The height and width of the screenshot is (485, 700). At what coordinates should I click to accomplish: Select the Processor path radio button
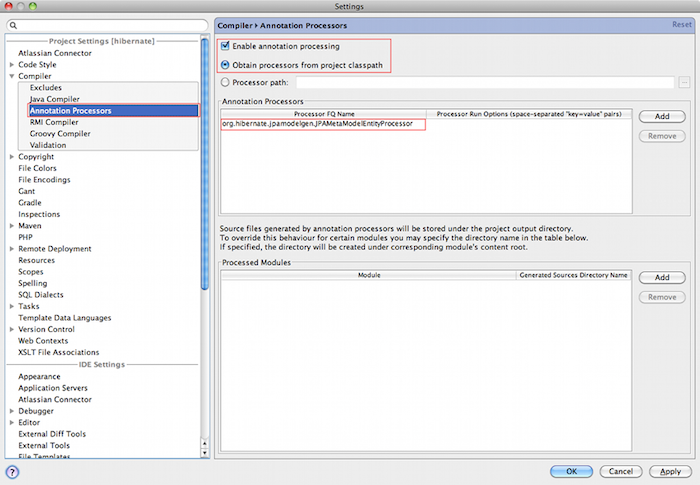pyautogui.click(x=225, y=83)
